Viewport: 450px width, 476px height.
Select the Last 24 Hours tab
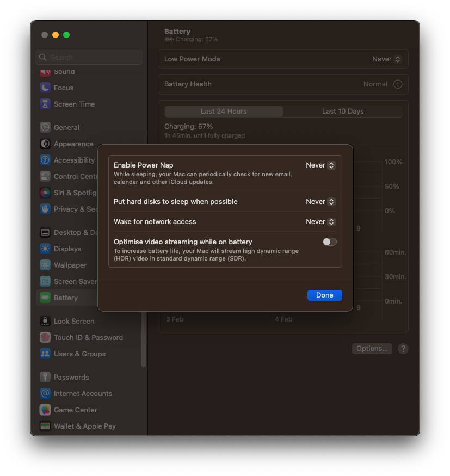(x=224, y=112)
